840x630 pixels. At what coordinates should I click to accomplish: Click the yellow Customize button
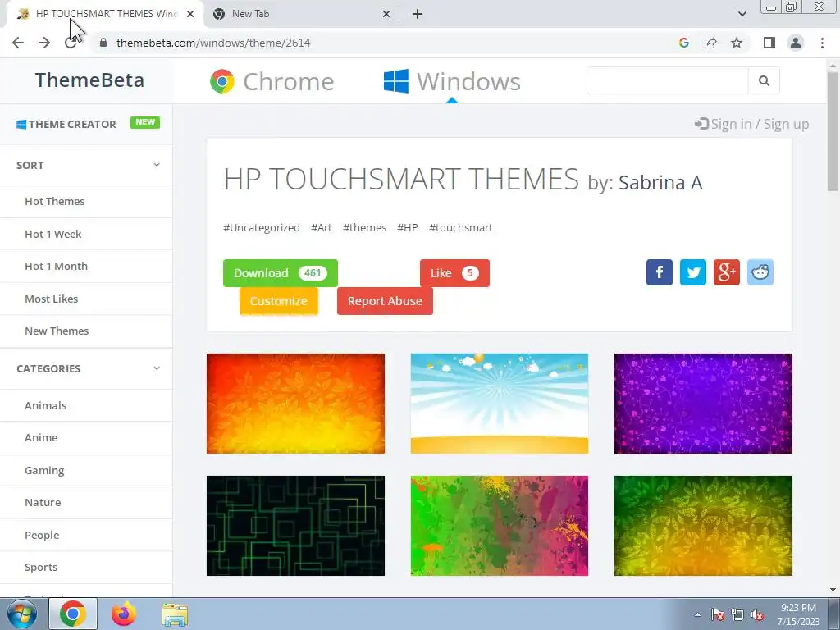pos(279,301)
